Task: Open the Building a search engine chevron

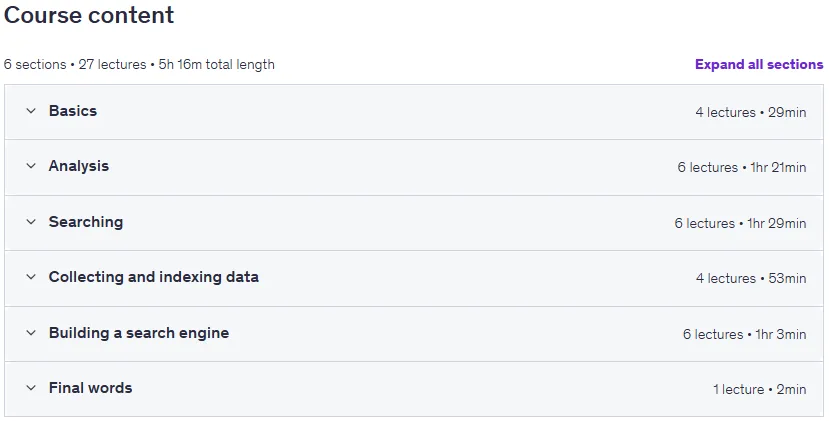Action: click(x=31, y=333)
